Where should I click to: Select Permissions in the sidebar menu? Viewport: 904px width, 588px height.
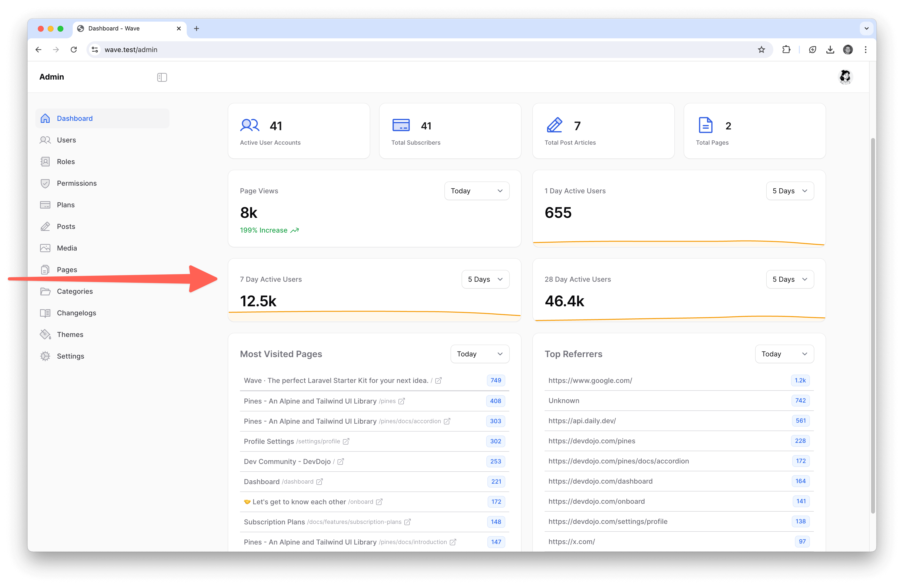(102, 183)
